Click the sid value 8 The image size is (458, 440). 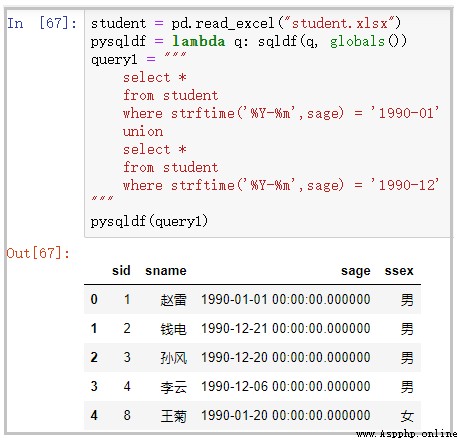pos(127,415)
